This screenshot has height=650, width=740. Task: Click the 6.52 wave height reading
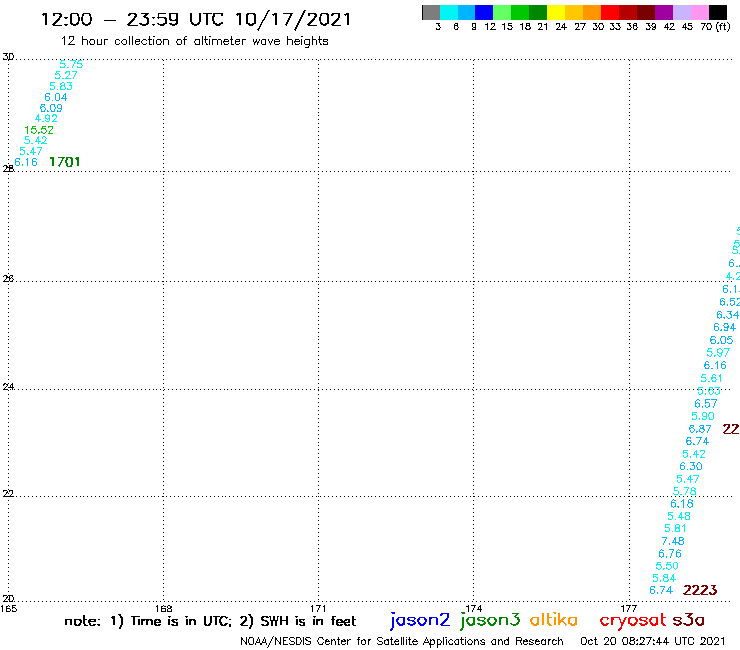coord(729,302)
